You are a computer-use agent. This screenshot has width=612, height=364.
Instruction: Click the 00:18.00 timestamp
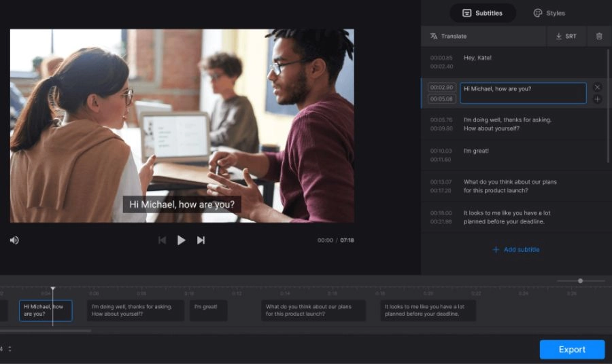point(441,213)
